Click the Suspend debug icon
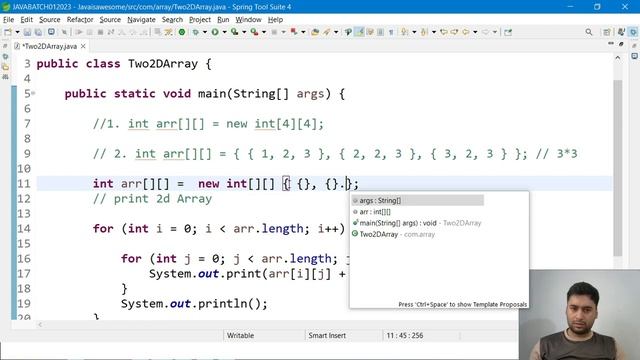640x360 pixels. (x=89, y=32)
